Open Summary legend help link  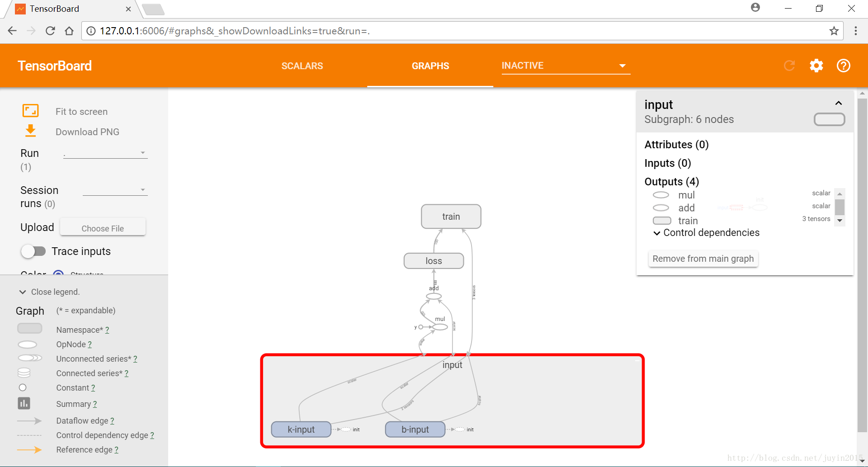(x=94, y=404)
